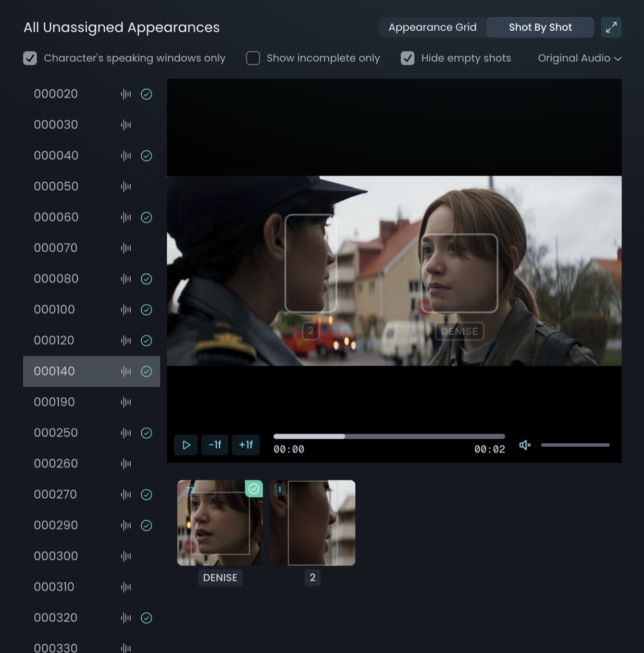Select shot 000040
The width and height of the screenshot is (644, 653).
pos(91,155)
